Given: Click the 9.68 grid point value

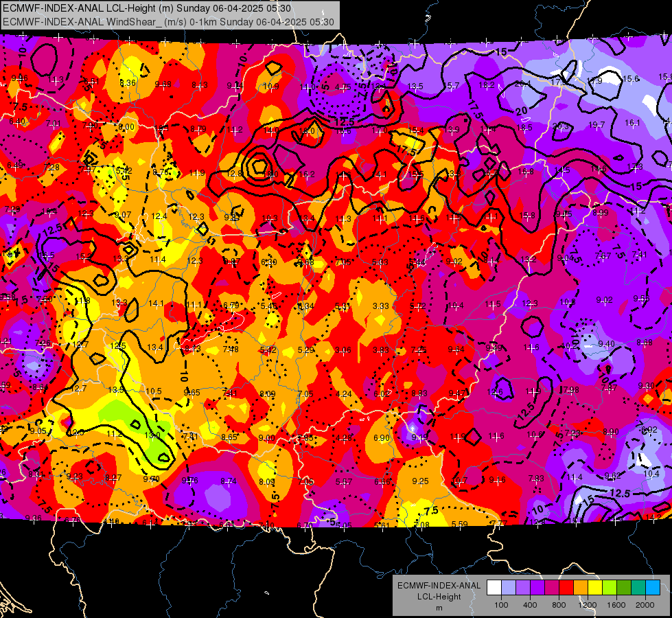Looking at the screenshot, I should (163, 84).
